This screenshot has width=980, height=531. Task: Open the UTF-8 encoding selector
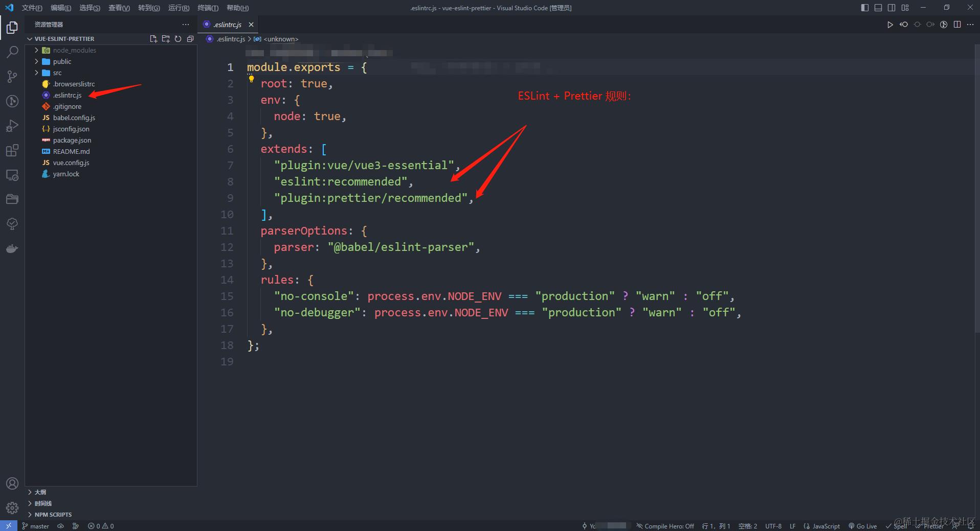point(773,526)
